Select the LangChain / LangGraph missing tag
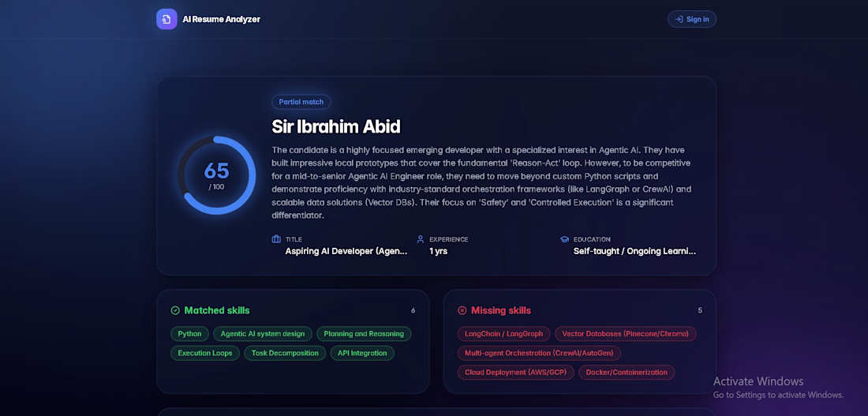This screenshot has width=868, height=416. tap(504, 333)
